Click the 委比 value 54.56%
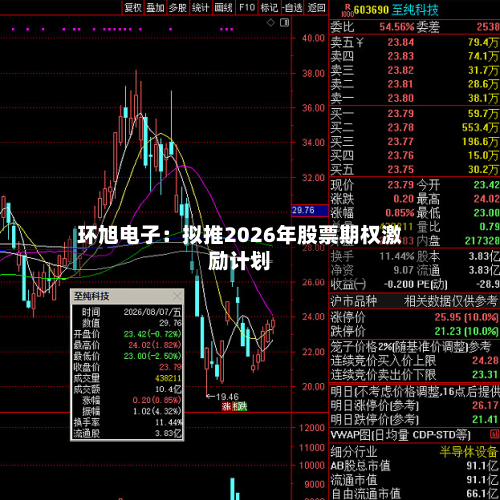This screenshot has height=500, width=500. [x=397, y=27]
